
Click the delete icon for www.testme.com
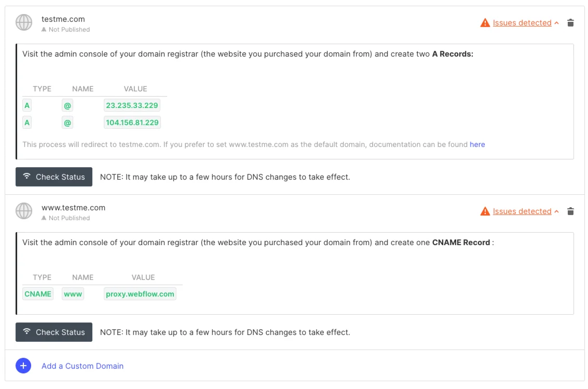(570, 211)
